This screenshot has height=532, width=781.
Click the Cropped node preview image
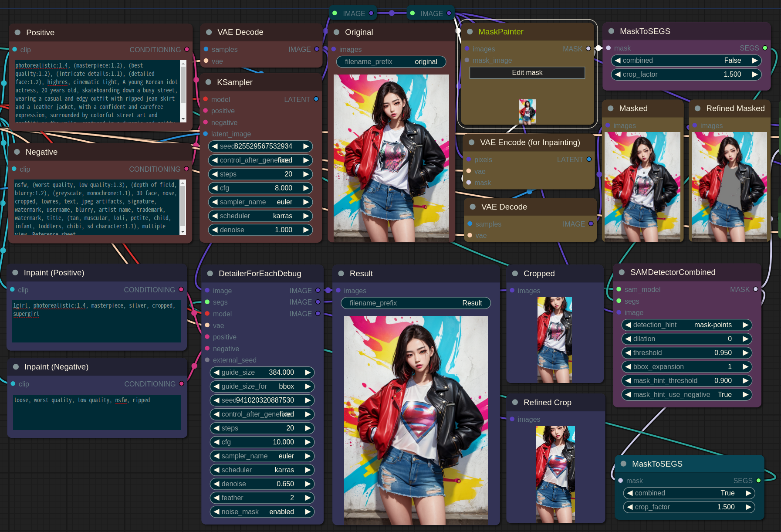pos(554,340)
